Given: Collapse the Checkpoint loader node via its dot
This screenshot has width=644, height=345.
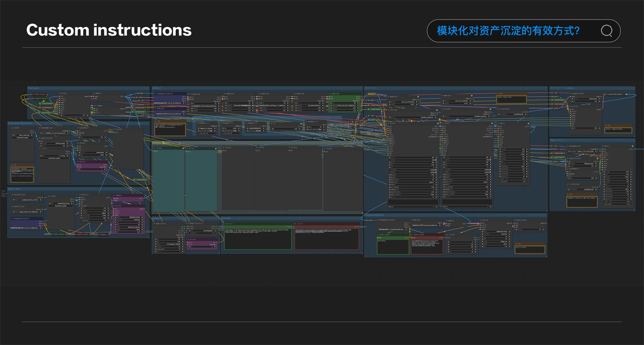Looking at the screenshot, I should point(155,94).
